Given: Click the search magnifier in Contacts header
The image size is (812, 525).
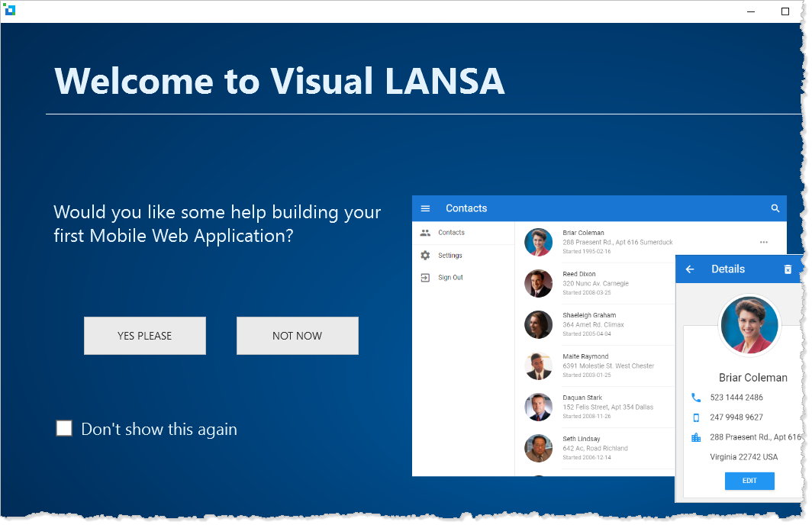Looking at the screenshot, I should click(x=775, y=208).
